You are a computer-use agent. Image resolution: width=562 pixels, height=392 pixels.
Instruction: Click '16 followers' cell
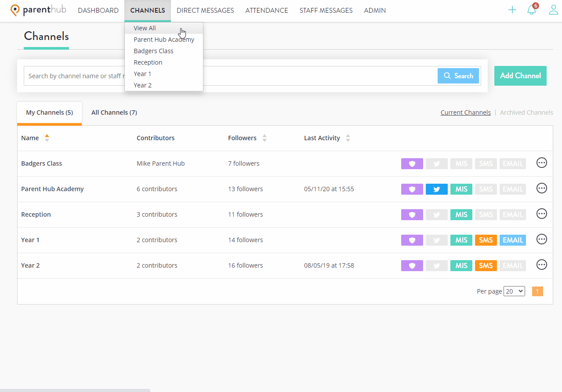click(245, 265)
